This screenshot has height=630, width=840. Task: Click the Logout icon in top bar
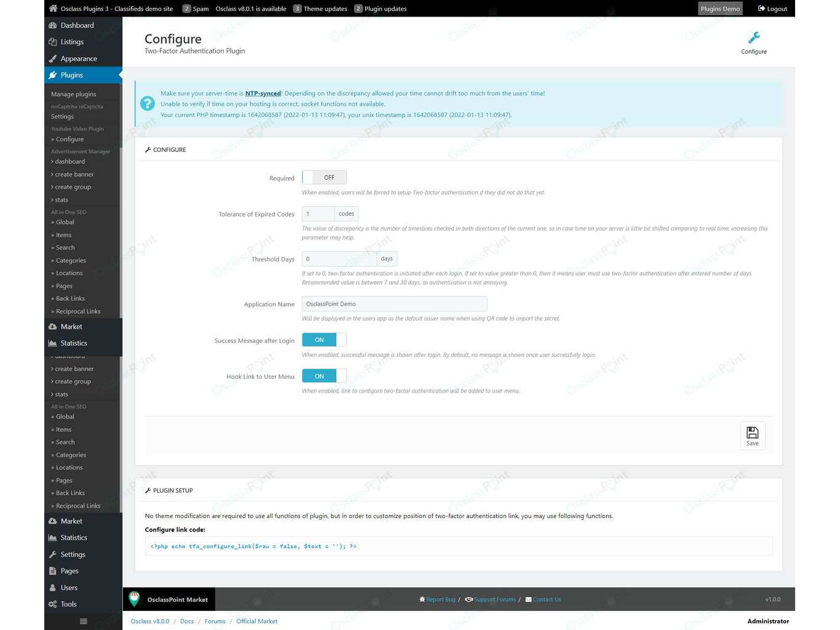point(761,9)
